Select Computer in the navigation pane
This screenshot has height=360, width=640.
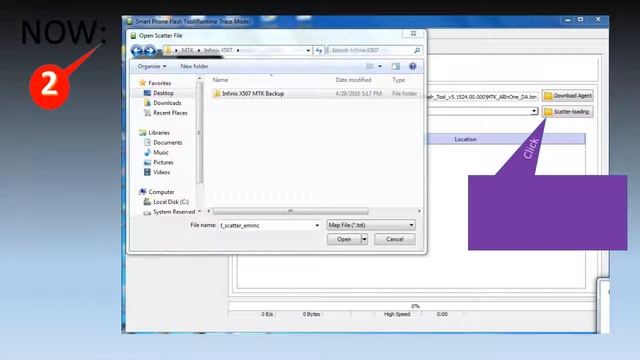tap(161, 192)
